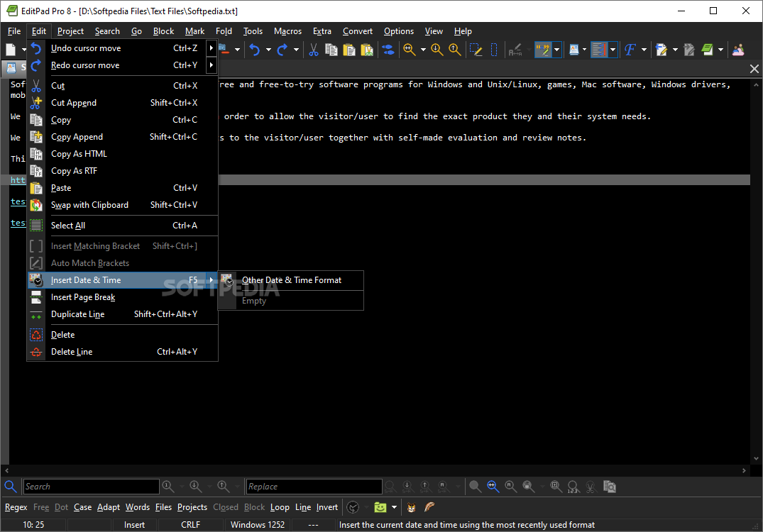Open the dropdown next to the green folder icon
This screenshot has width=763, height=532.
tap(394, 507)
